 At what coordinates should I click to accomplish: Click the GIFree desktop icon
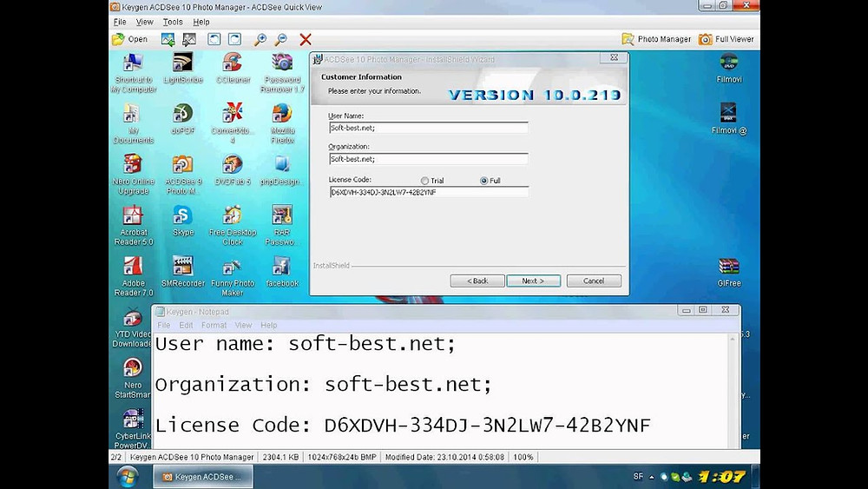pos(729,272)
